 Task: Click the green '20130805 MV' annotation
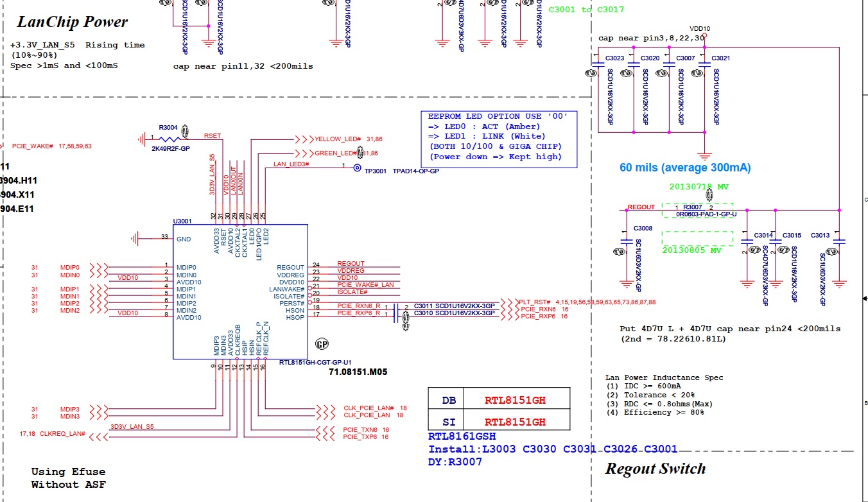691,250
